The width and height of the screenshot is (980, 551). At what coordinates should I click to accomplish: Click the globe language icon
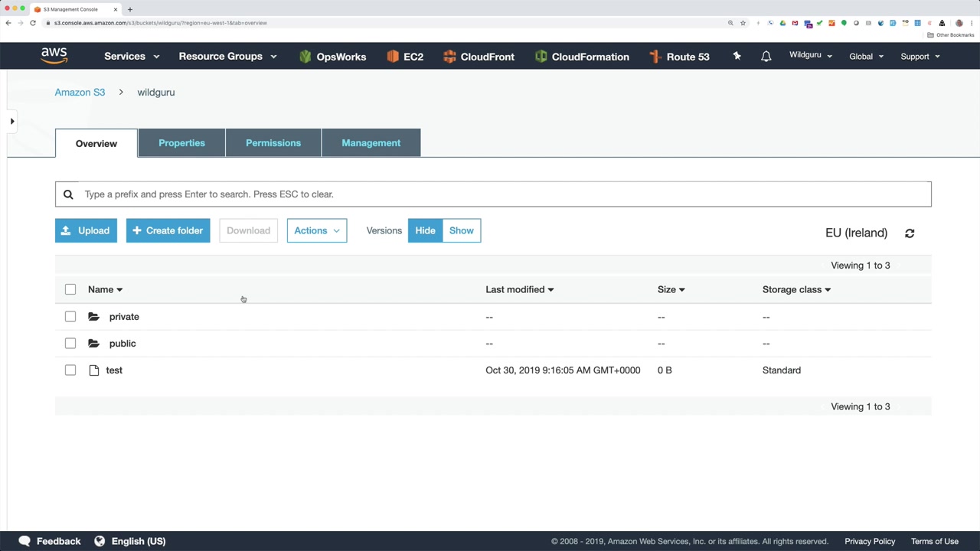coord(100,541)
